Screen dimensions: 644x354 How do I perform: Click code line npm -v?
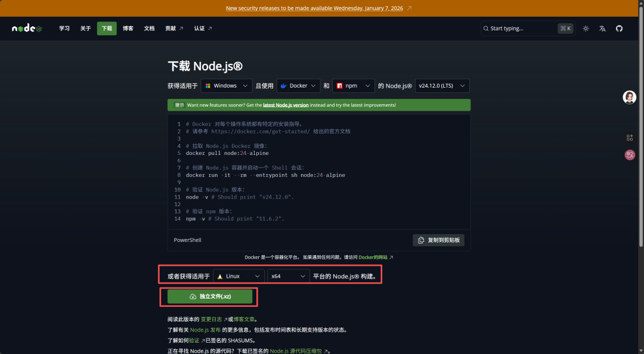pyautogui.click(x=235, y=219)
